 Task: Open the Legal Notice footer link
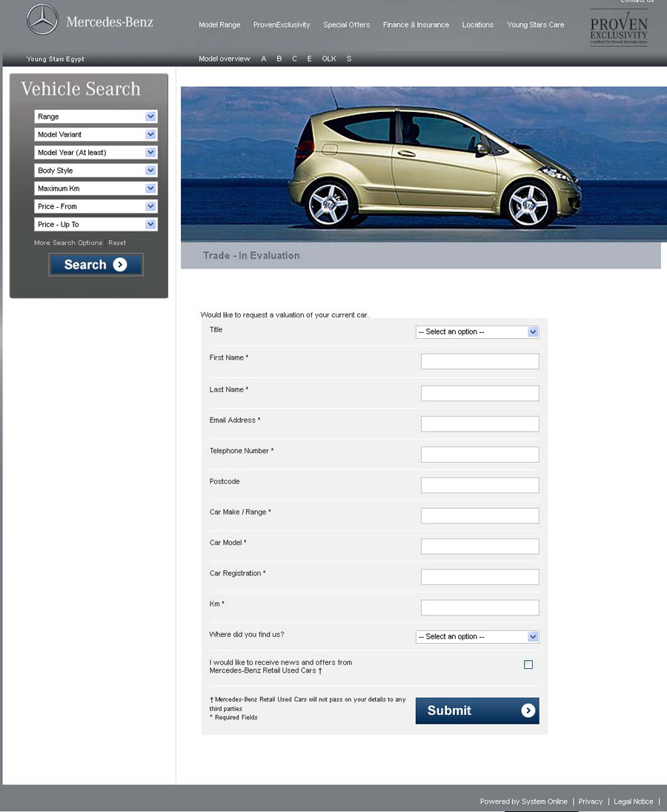pyautogui.click(x=634, y=802)
